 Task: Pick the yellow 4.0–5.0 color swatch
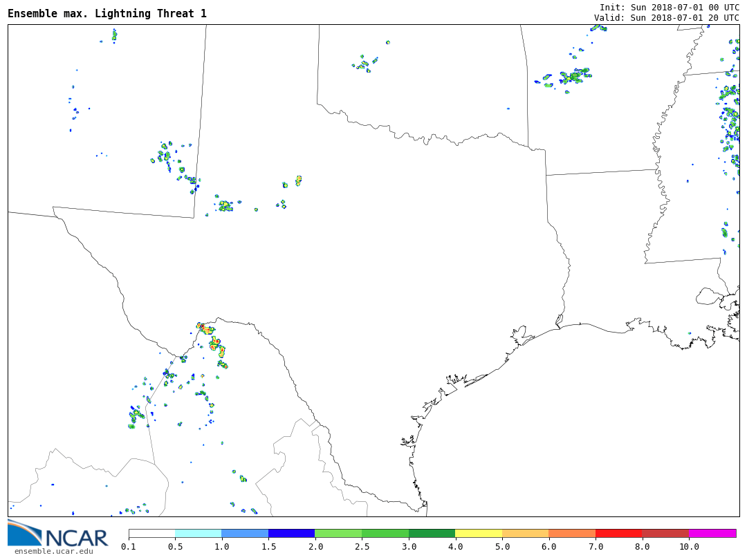(479, 533)
